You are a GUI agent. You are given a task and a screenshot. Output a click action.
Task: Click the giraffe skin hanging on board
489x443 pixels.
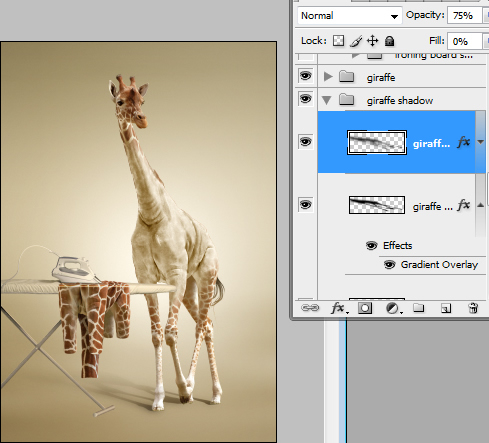pyautogui.click(x=94, y=328)
